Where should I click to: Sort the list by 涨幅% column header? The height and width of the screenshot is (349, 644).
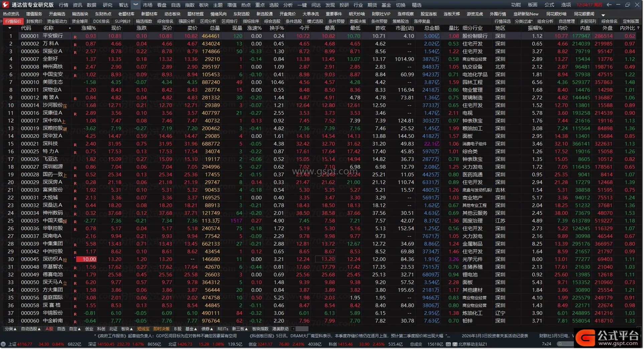click(89, 28)
